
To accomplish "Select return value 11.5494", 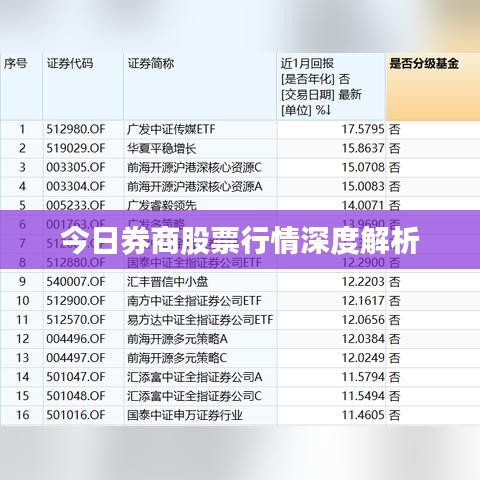I will pos(363,396).
